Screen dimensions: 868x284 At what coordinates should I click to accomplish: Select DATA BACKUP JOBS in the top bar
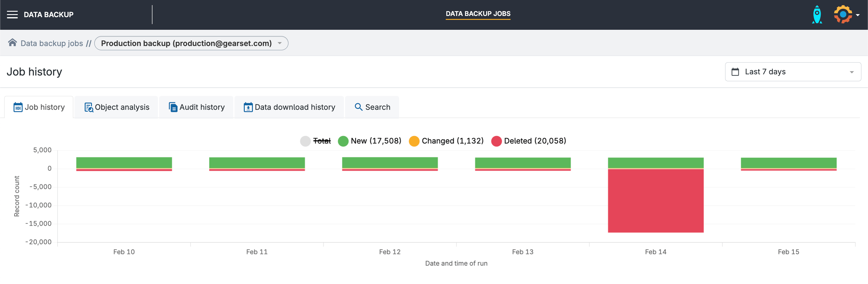477,14
